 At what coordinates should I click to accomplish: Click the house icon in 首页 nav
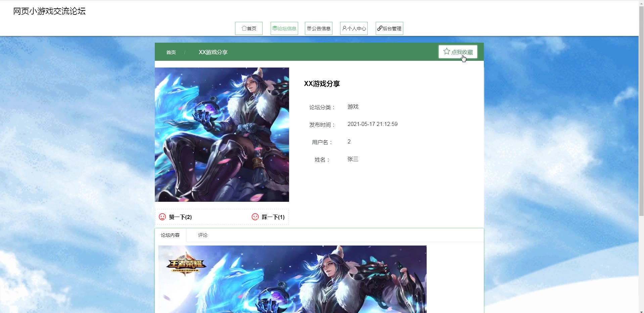pos(244,29)
